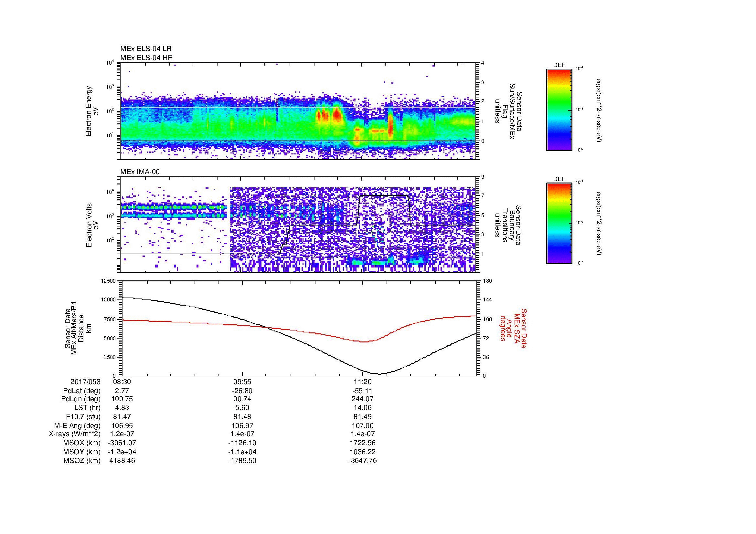756x534 pixels.
Task: Click the 'MEx ELS-04 HR' plot title
Action: click(x=146, y=58)
